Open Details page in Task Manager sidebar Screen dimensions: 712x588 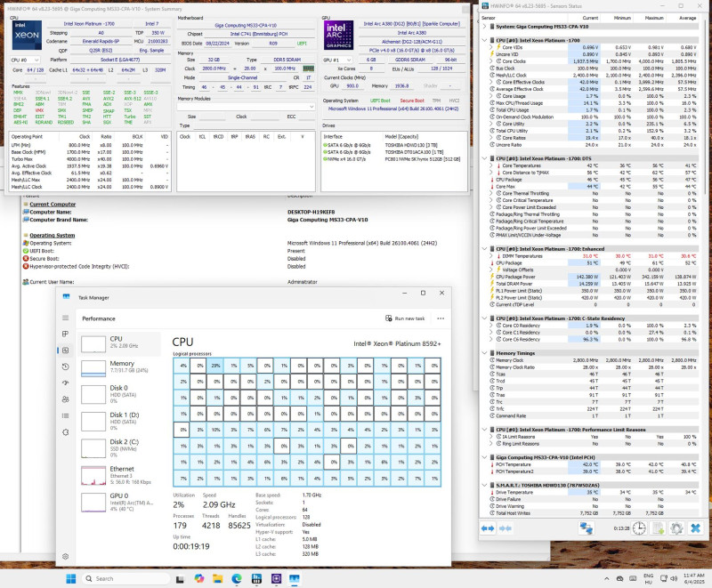(65, 415)
